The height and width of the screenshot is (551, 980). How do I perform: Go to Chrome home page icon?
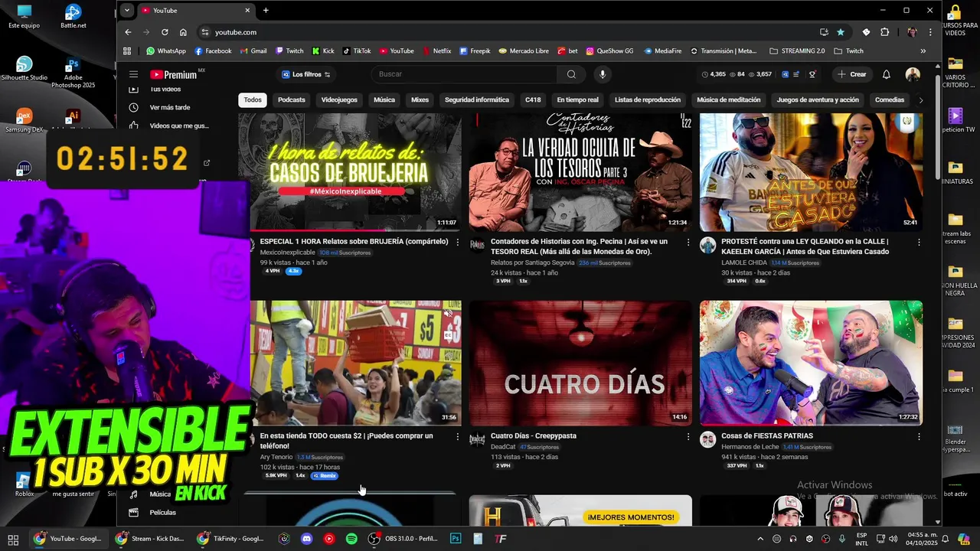click(183, 32)
